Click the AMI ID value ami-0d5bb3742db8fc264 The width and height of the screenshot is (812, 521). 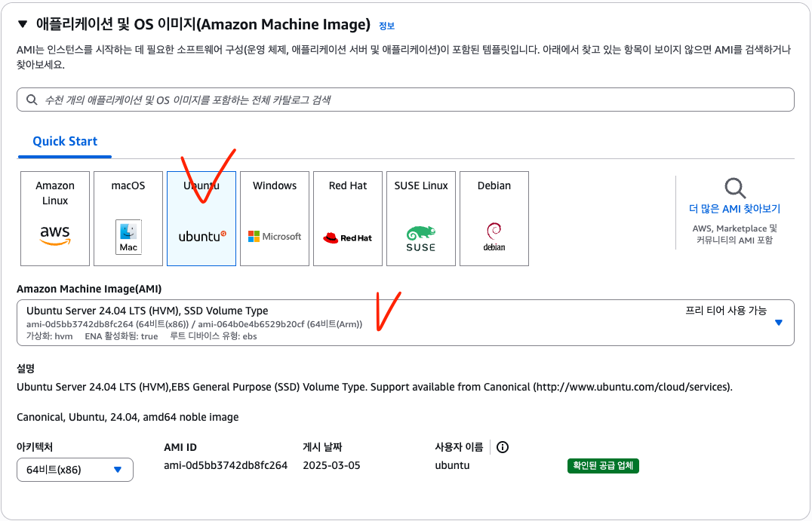coord(226,465)
